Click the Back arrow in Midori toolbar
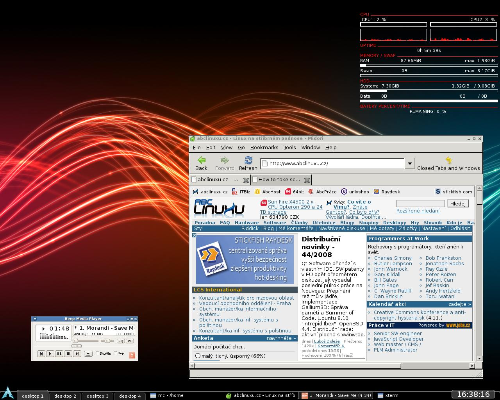 [x=201, y=160]
